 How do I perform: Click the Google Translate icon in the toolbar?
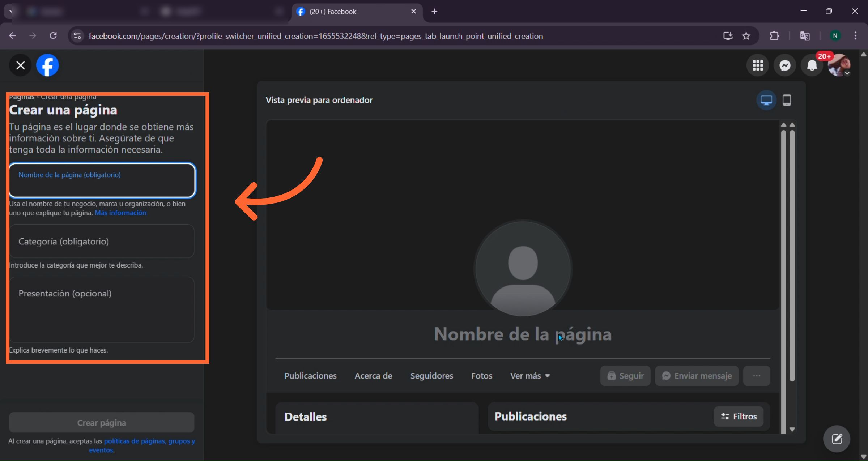(x=805, y=36)
